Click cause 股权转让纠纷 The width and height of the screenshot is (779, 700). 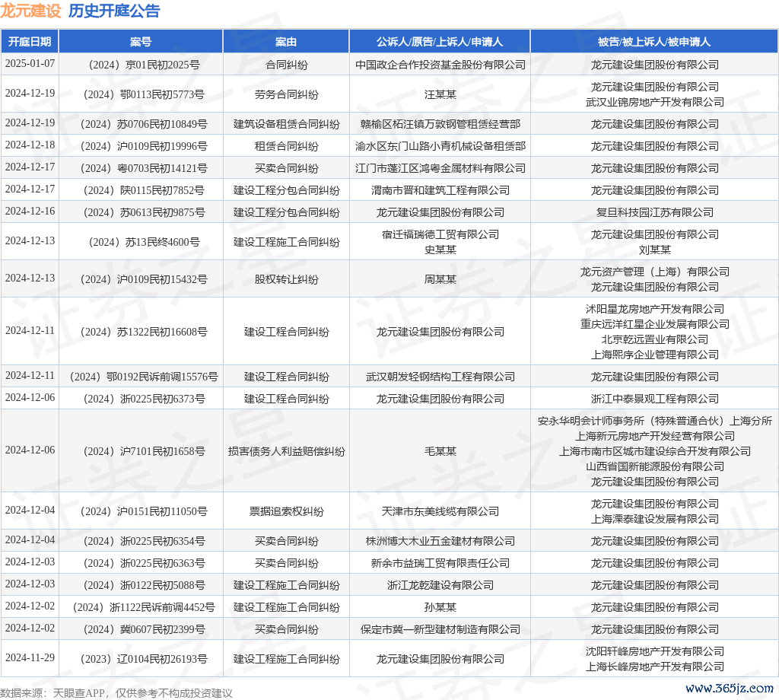286,280
